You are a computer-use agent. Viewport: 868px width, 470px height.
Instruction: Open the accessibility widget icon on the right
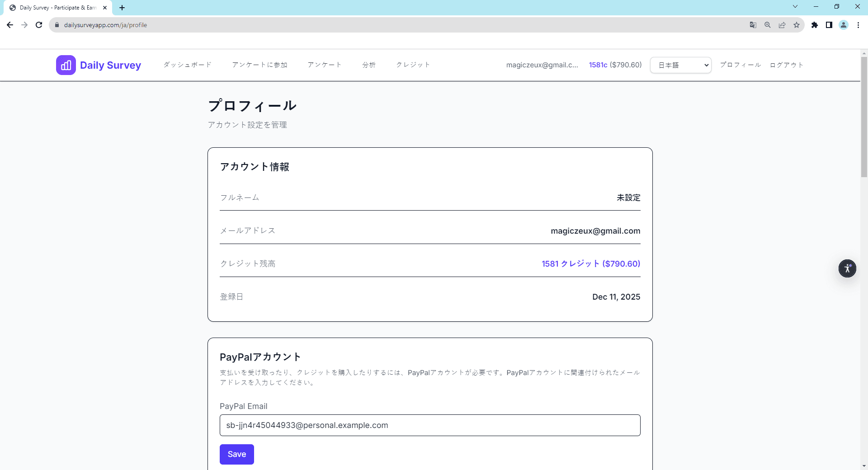click(847, 268)
